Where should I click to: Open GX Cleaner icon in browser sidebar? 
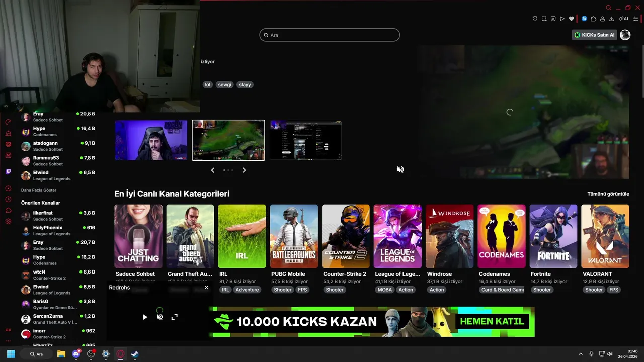[x=8, y=133]
